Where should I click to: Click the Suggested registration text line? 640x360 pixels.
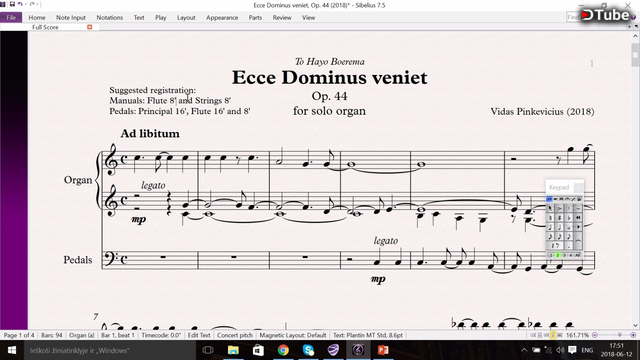[x=152, y=90]
